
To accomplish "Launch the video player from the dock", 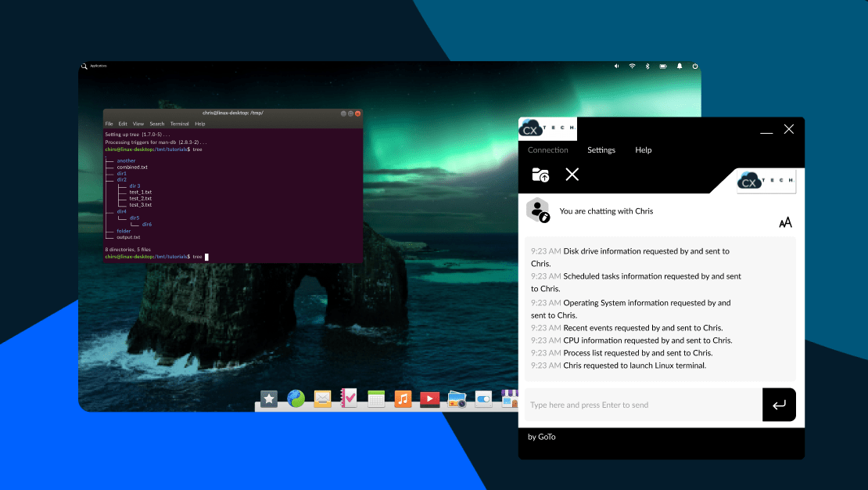I will (x=429, y=398).
